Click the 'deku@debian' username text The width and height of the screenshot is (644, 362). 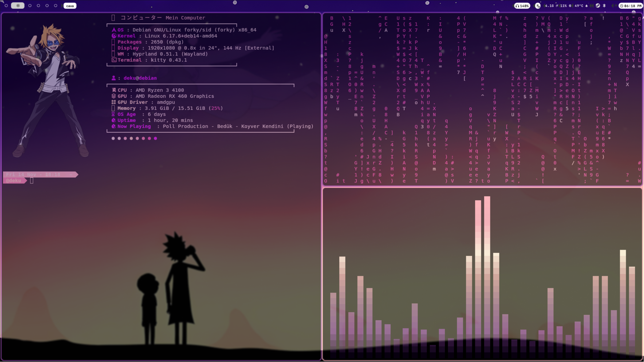click(x=140, y=78)
